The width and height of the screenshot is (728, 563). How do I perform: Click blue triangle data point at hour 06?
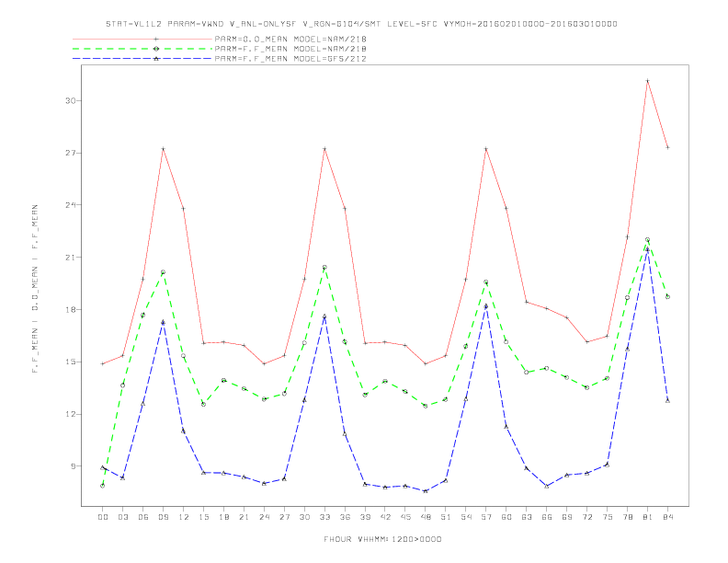[143, 404]
